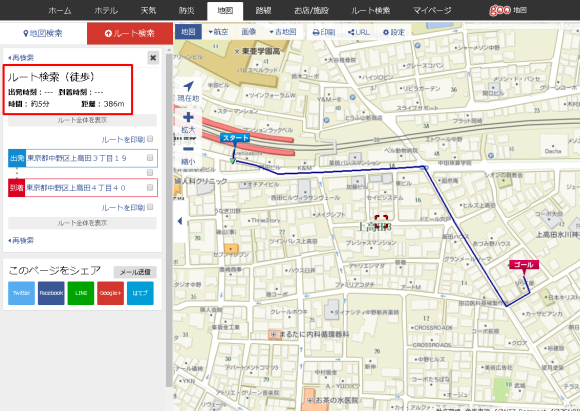
Task: Click the goo地図 logo
Action: pos(508,10)
